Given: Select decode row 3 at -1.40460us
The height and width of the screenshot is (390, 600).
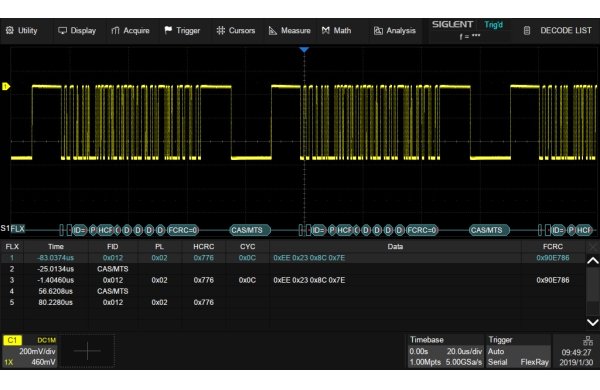Looking at the screenshot, I should tap(293, 280).
